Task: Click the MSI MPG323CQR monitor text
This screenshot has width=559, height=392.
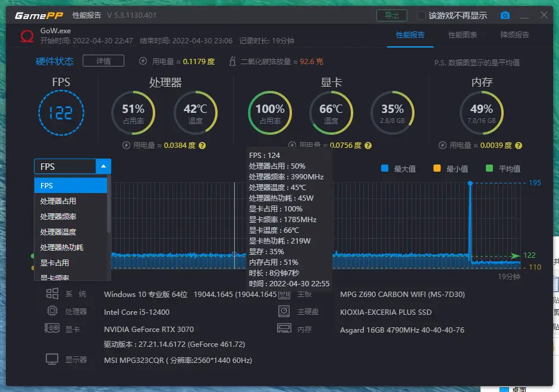Action: pyautogui.click(x=178, y=361)
